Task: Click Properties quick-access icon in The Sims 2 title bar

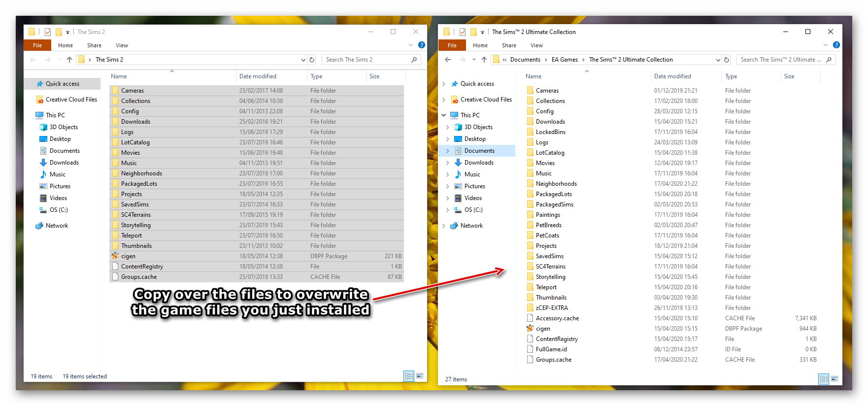Action: coord(48,32)
